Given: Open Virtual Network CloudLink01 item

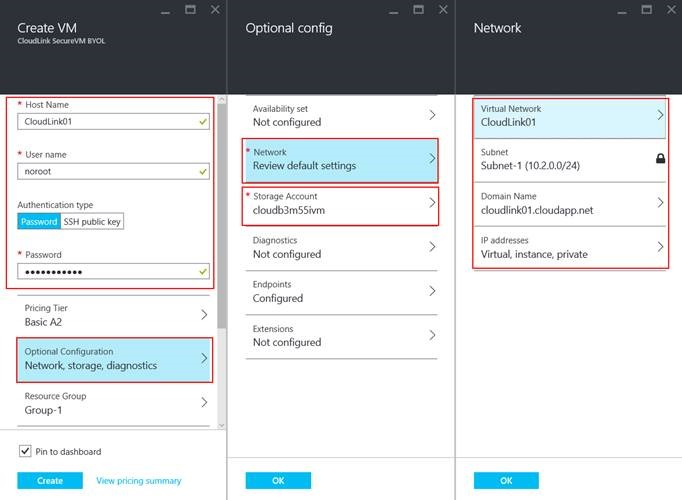Looking at the screenshot, I should point(568,115).
